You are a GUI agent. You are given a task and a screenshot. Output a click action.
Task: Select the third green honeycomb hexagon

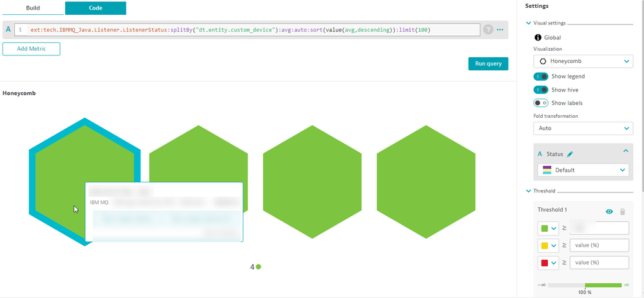(312, 182)
